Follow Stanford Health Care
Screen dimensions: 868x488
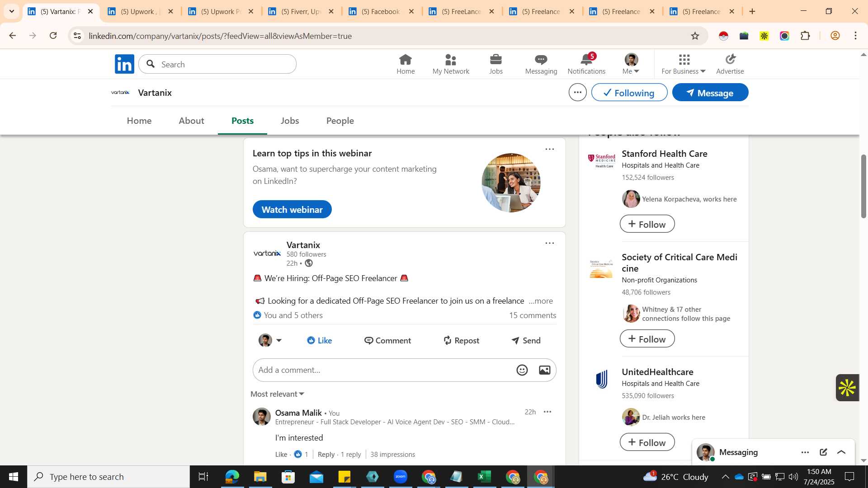click(x=647, y=224)
